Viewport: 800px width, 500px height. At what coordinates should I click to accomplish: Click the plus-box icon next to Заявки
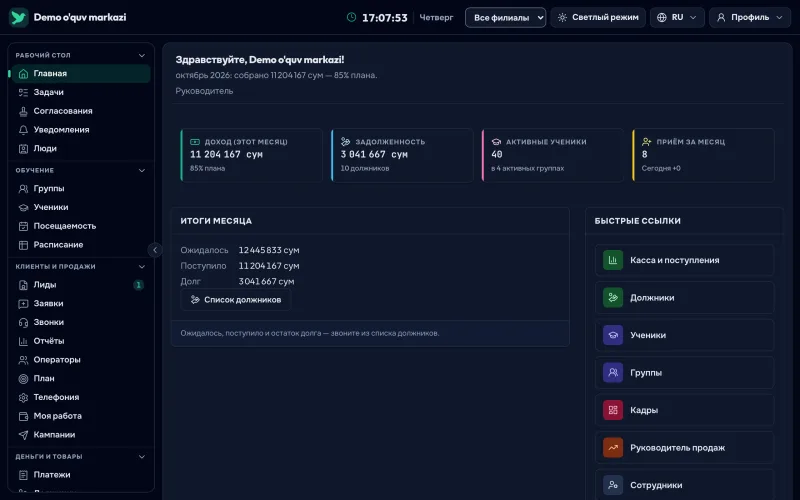(23, 304)
